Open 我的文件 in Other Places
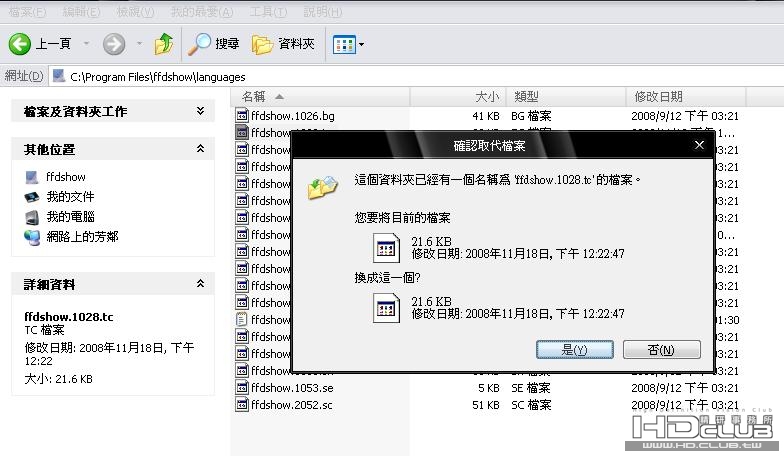The height and width of the screenshot is (456, 784). point(70,196)
